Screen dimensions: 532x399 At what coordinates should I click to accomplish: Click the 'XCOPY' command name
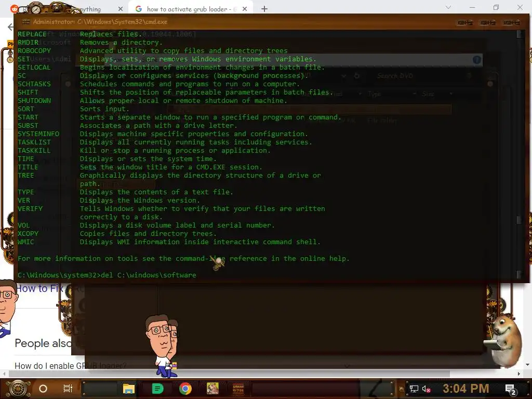[x=28, y=234]
